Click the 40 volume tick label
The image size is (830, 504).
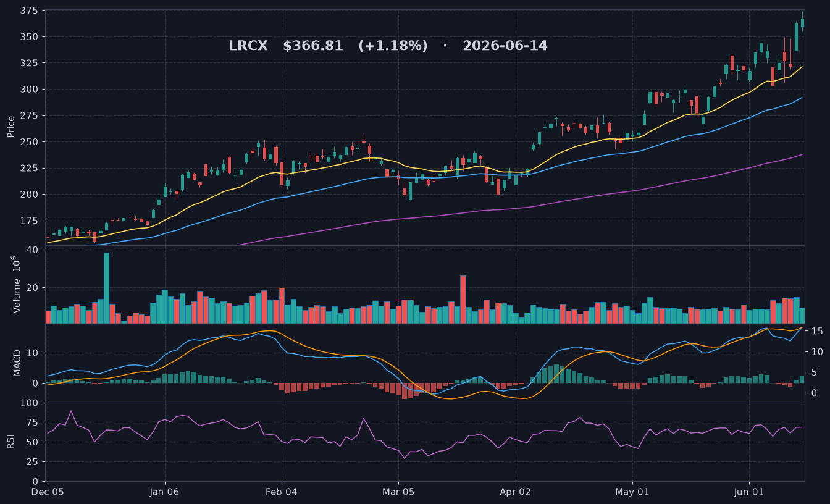[33, 250]
